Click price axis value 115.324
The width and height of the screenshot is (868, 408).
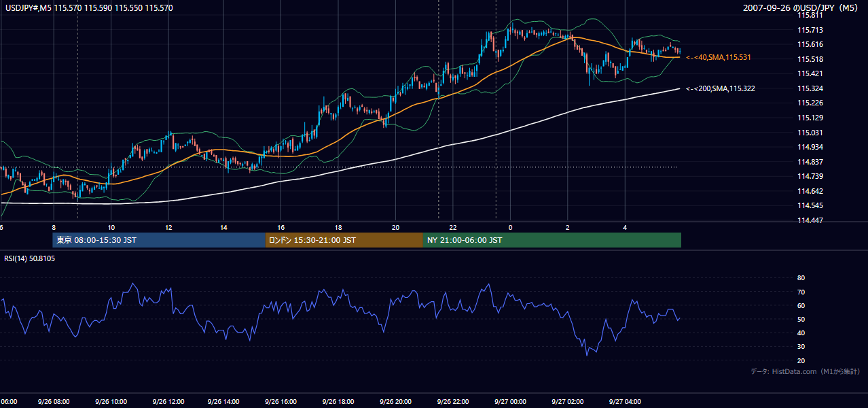click(809, 88)
